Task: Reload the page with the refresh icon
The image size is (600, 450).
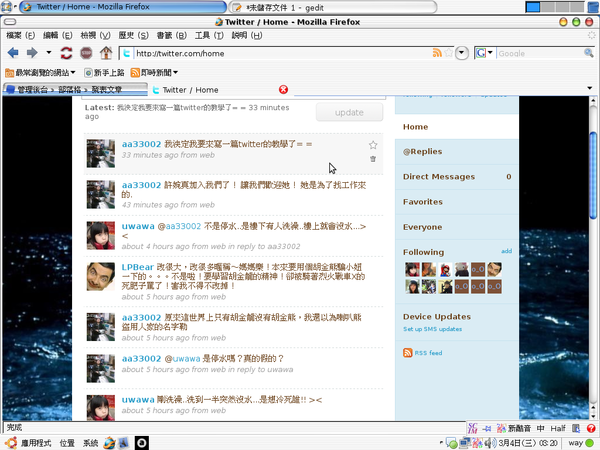Action: click(x=66, y=53)
